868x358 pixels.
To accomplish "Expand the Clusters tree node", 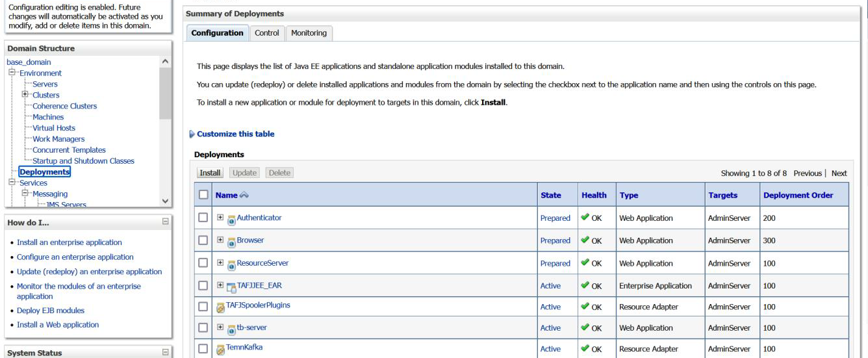I will click(27, 95).
